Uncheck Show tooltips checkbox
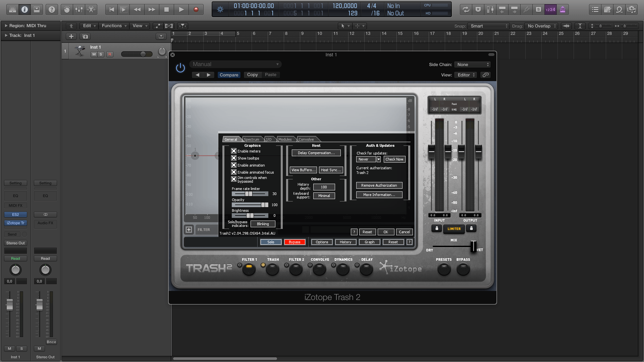Viewport: 644px width, 362px height. coord(234,158)
